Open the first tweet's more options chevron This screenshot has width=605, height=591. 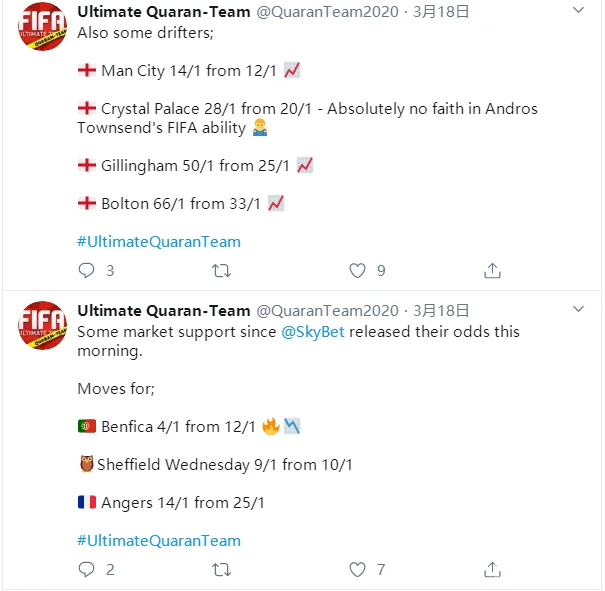(579, 10)
